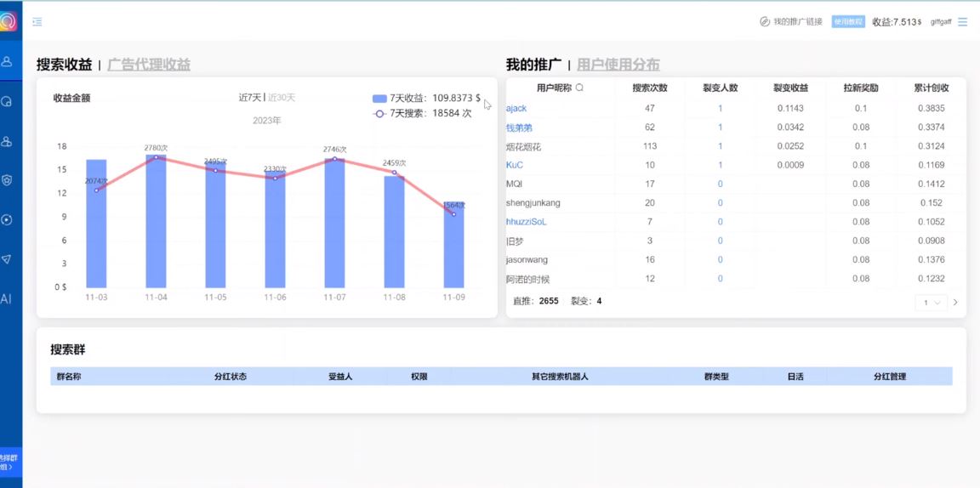Open the paper plane sidebar icon

(x=7, y=259)
